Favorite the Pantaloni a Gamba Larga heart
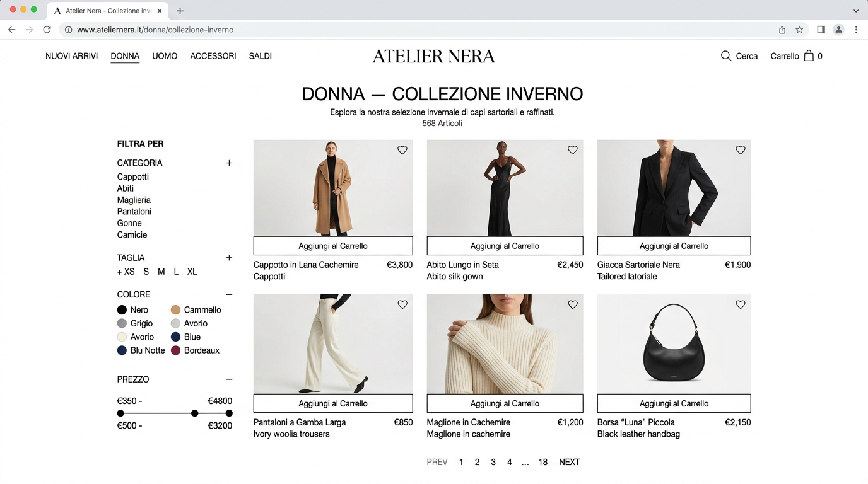The height and width of the screenshot is (484, 868). [402, 304]
